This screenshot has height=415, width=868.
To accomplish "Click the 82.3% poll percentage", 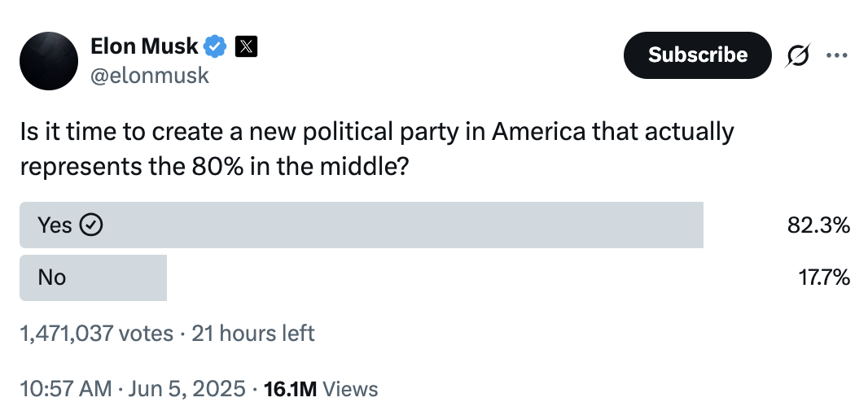I will (818, 225).
